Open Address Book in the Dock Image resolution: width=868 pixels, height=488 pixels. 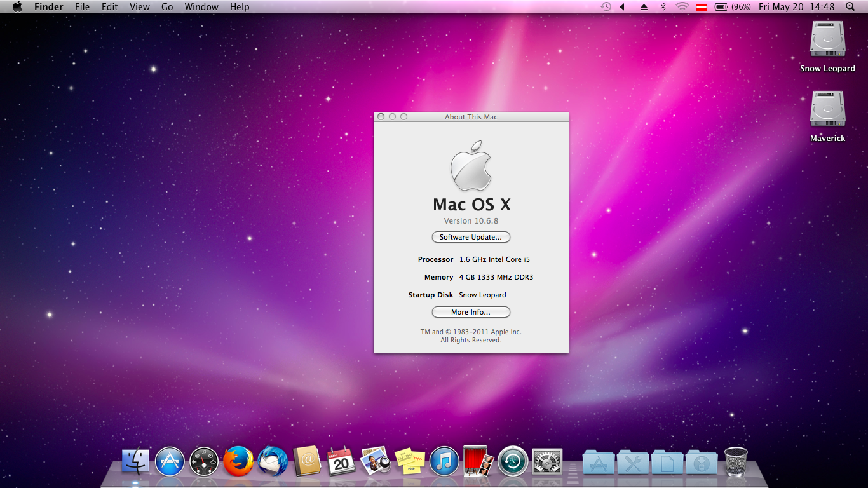[x=307, y=461]
